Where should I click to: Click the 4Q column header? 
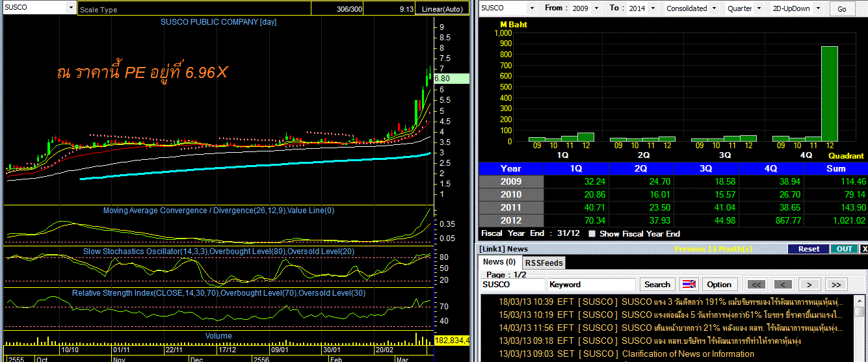coord(771,168)
